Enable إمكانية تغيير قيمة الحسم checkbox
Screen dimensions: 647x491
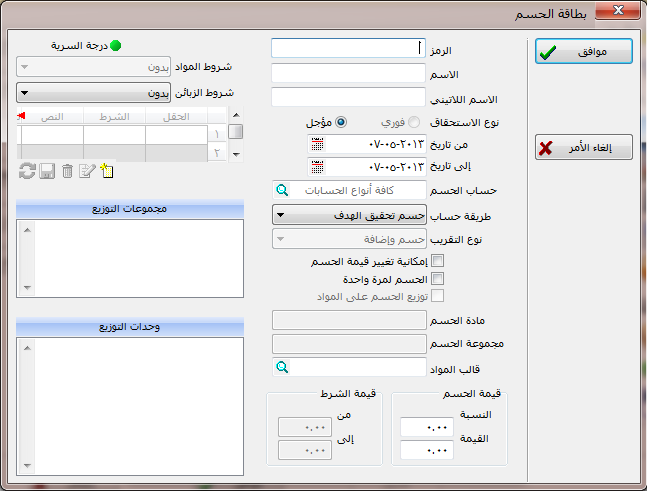pos(437,261)
